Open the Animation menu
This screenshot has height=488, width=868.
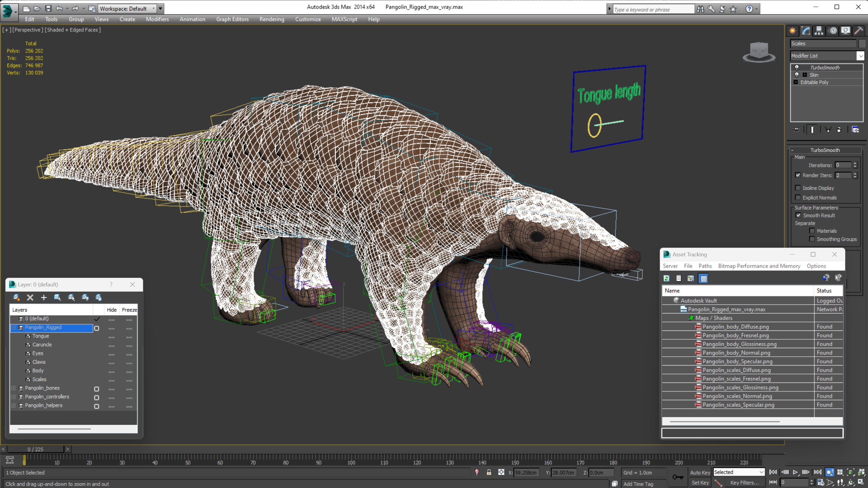point(192,19)
